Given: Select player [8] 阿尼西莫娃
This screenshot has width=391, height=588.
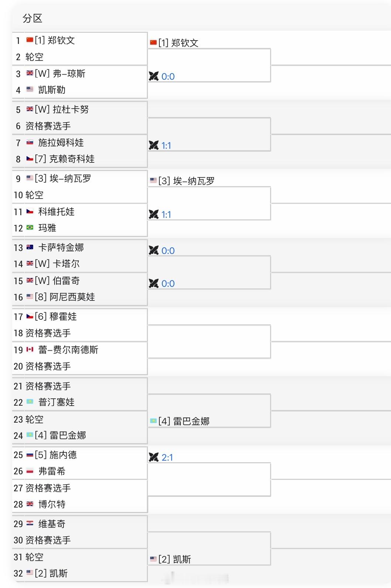Looking at the screenshot, I should click(65, 297).
